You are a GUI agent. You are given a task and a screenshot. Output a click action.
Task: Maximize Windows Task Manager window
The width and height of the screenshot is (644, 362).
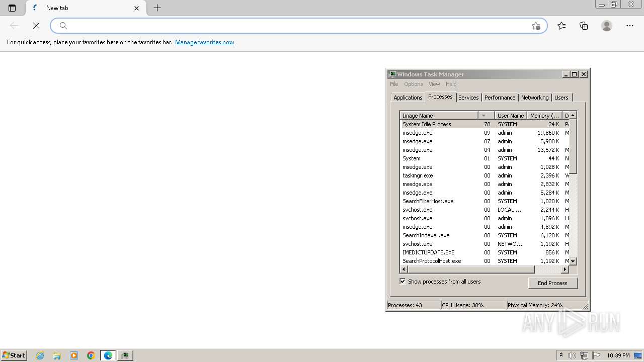pos(575,74)
